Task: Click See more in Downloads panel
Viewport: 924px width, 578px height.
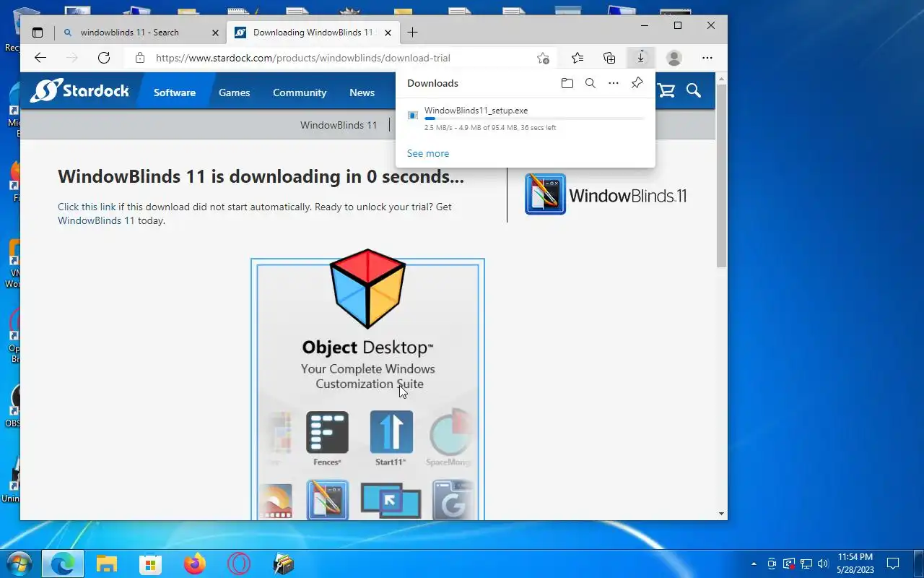Action: 428,153
